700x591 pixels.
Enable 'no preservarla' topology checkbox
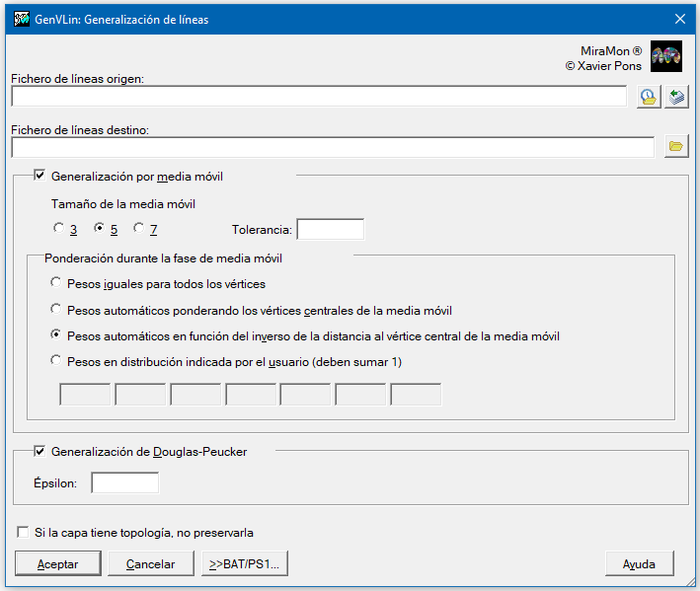pos(23,532)
